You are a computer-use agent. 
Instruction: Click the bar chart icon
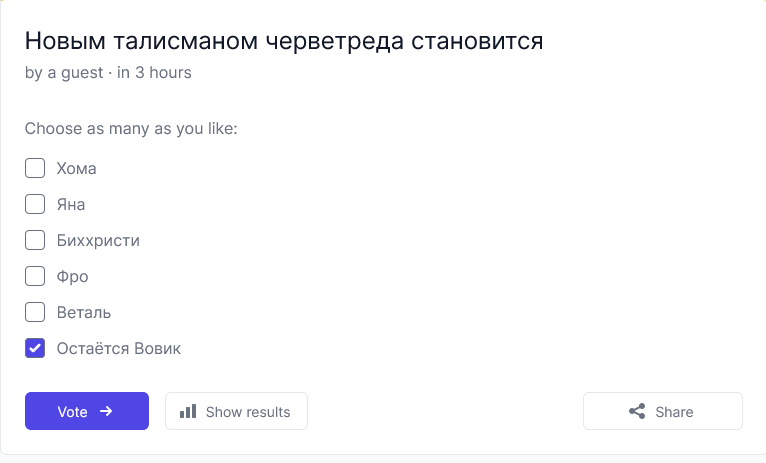pyautogui.click(x=188, y=411)
